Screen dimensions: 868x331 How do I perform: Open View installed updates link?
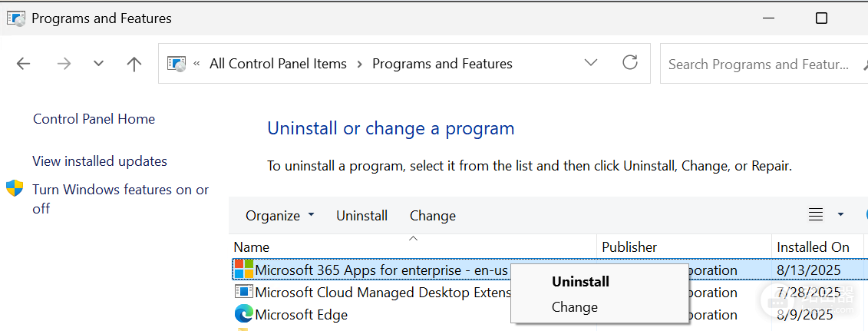(x=100, y=161)
